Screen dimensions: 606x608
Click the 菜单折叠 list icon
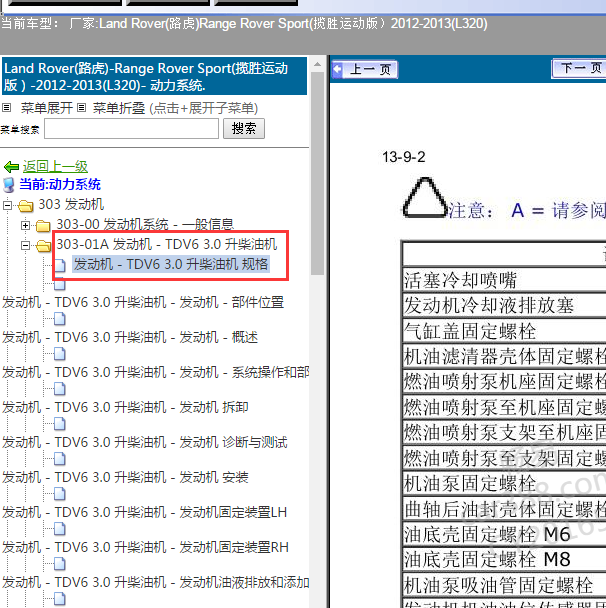pyautogui.click(x=81, y=107)
